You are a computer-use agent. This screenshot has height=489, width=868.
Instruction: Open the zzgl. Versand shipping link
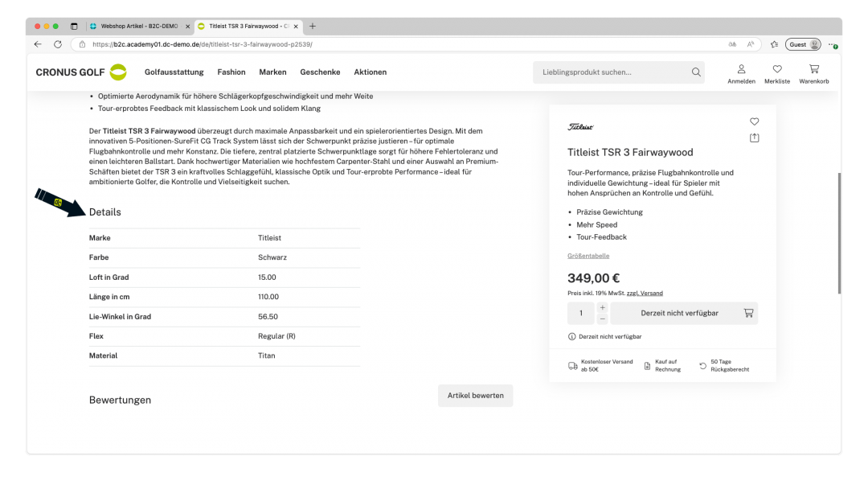pyautogui.click(x=645, y=293)
